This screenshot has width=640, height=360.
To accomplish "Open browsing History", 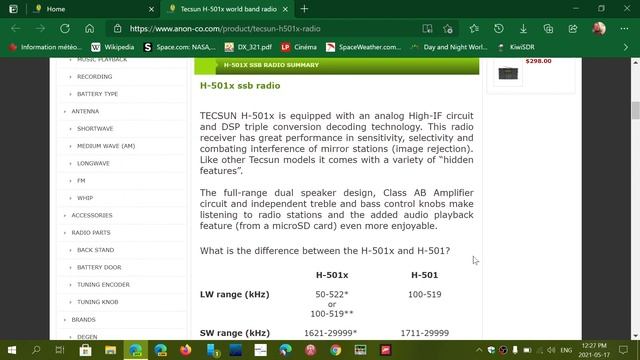I will (x=498, y=29).
